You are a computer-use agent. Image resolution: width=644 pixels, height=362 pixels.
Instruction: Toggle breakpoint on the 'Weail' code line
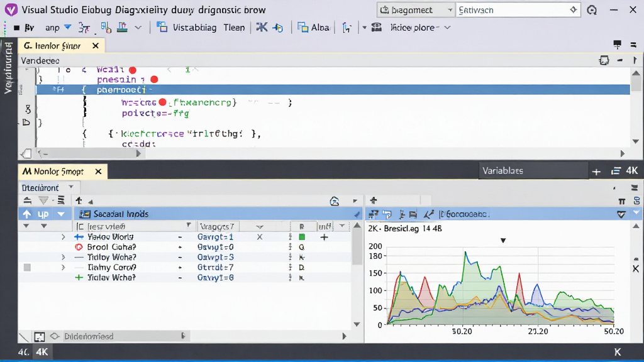coord(133,70)
